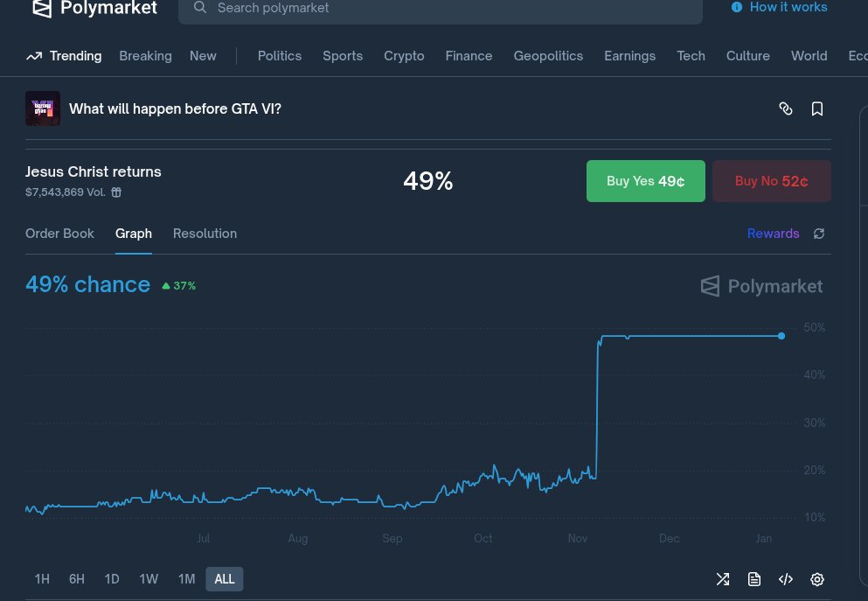Bookmark the GTA VI market

tap(817, 108)
